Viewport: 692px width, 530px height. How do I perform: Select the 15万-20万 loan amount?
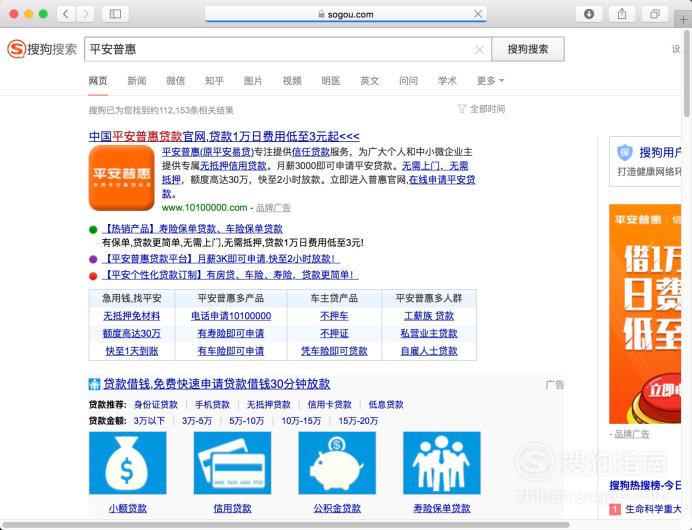tap(358, 421)
